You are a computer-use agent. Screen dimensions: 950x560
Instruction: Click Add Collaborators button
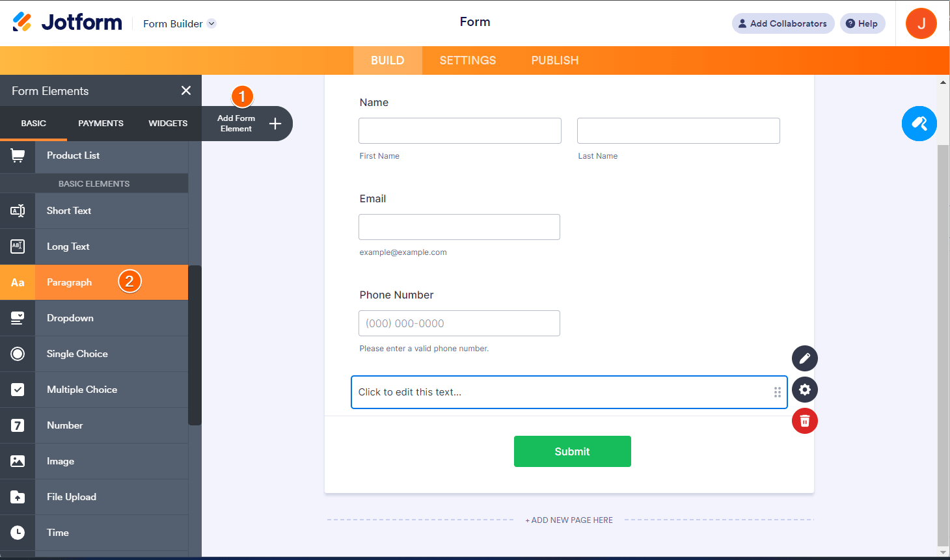(x=783, y=23)
